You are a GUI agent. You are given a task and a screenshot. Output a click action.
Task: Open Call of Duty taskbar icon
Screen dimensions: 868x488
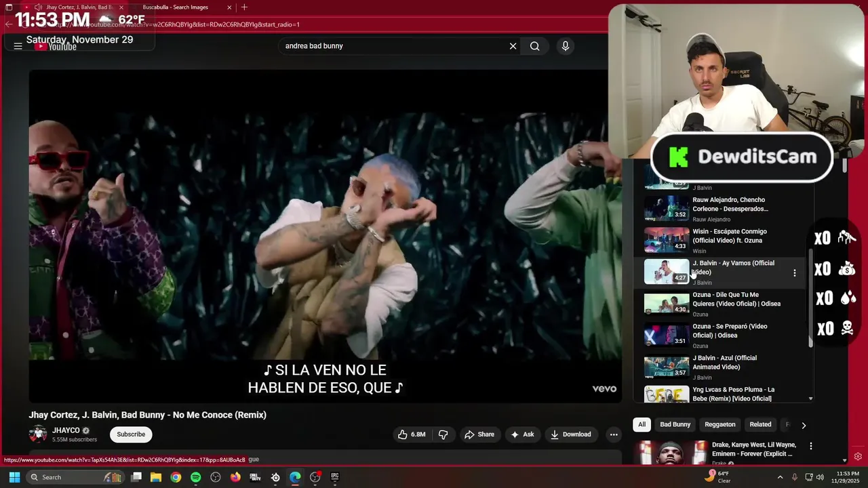pyautogui.click(x=256, y=477)
